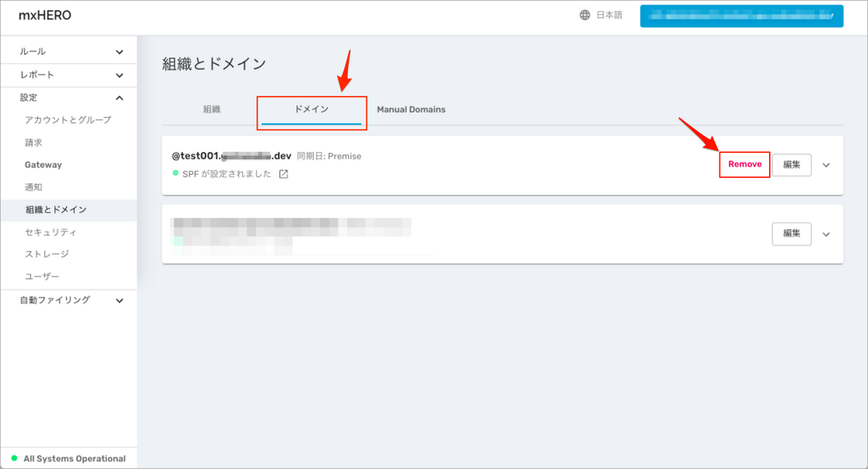Screen dimensions: 868x469
Task: Switch to the Manual Domains tab
Action: point(411,109)
